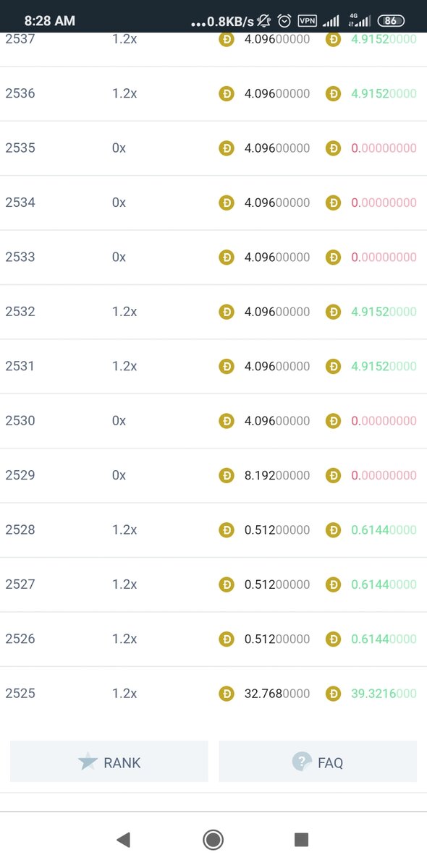The height and width of the screenshot is (868, 427).
Task: Tap the 0.6144 profit in row 2527
Action: click(384, 584)
